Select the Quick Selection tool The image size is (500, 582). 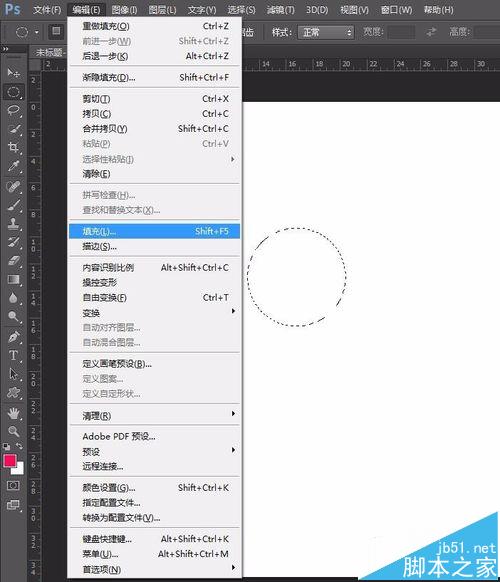pos(14,129)
